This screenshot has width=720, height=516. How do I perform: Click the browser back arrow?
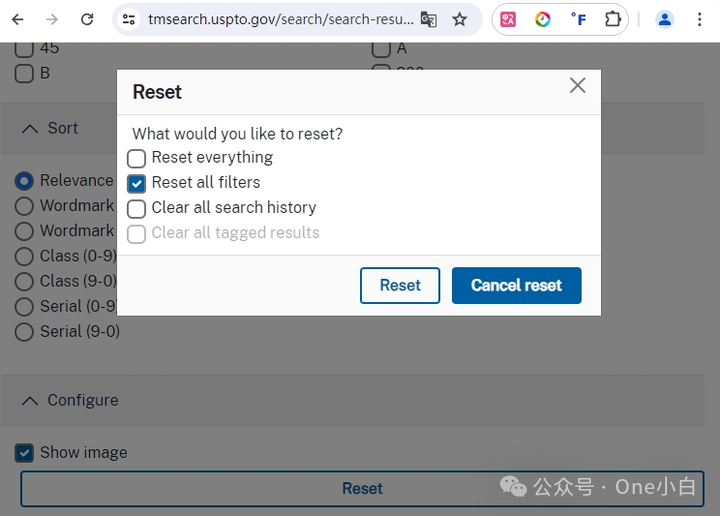[17, 19]
